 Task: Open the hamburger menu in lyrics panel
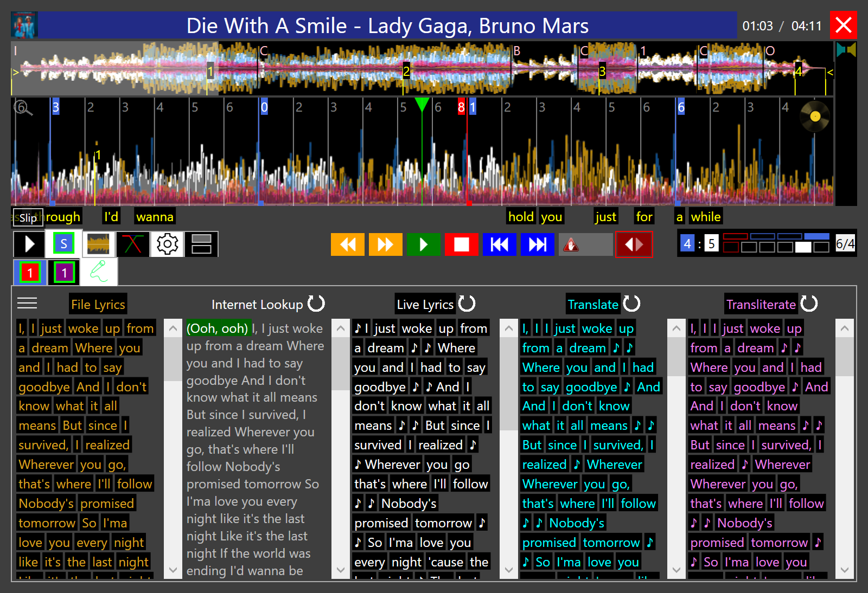tap(27, 303)
